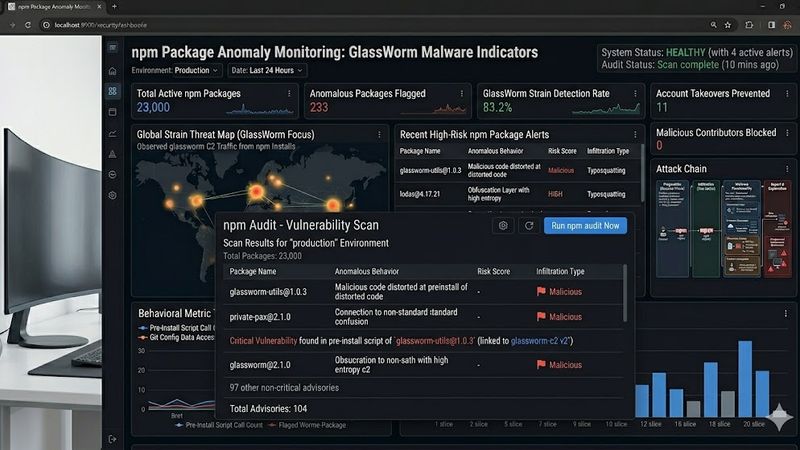Sort by Anomalous Behavior in audit table
800x450 pixels.
(367, 271)
